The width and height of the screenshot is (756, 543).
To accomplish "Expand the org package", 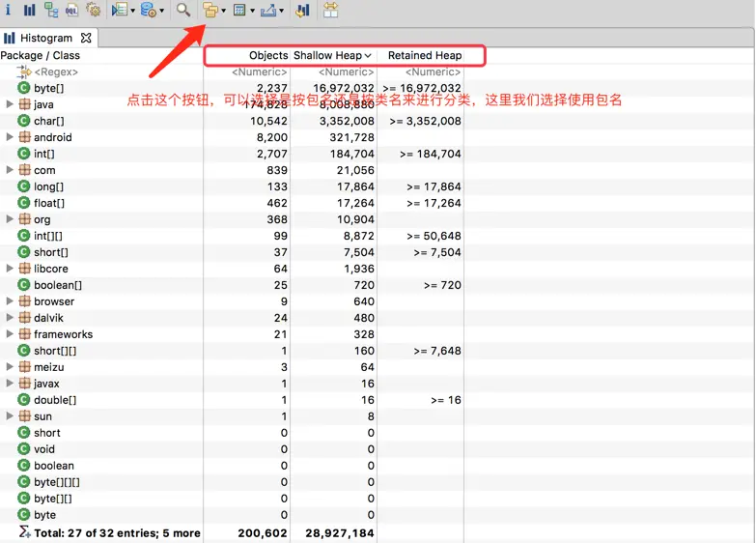I will pos(9,219).
